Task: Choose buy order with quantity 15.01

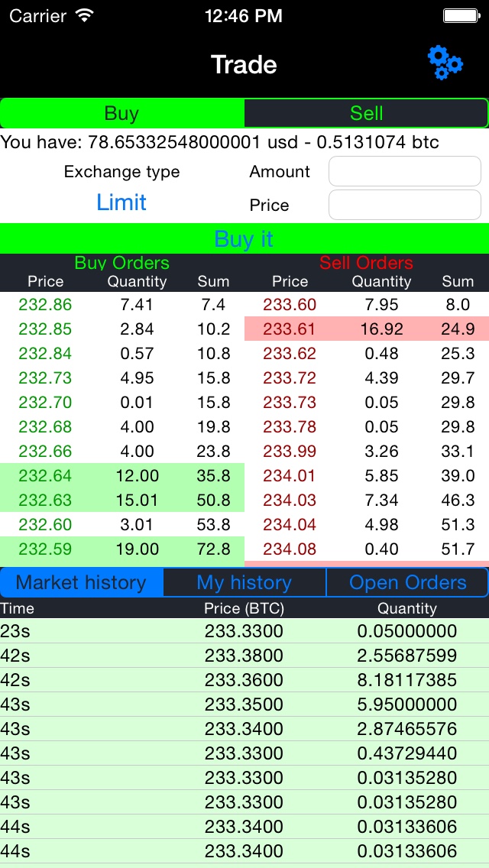Action: tap(122, 500)
